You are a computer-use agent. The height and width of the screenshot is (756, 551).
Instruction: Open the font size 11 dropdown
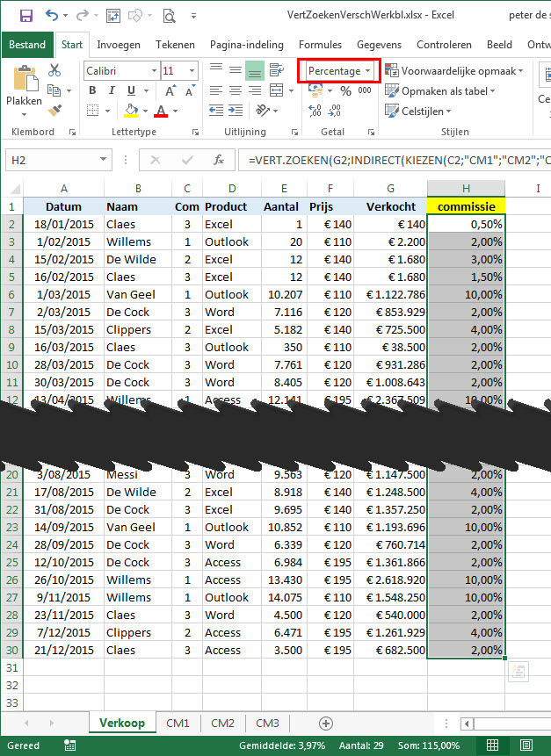(x=192, y=71)
